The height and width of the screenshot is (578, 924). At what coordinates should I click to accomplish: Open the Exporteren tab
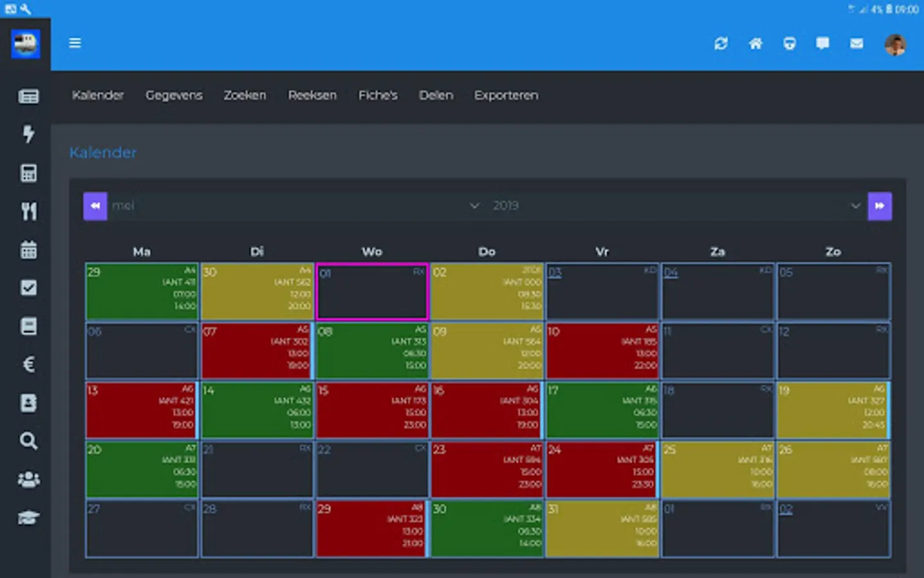pos(506,96)
